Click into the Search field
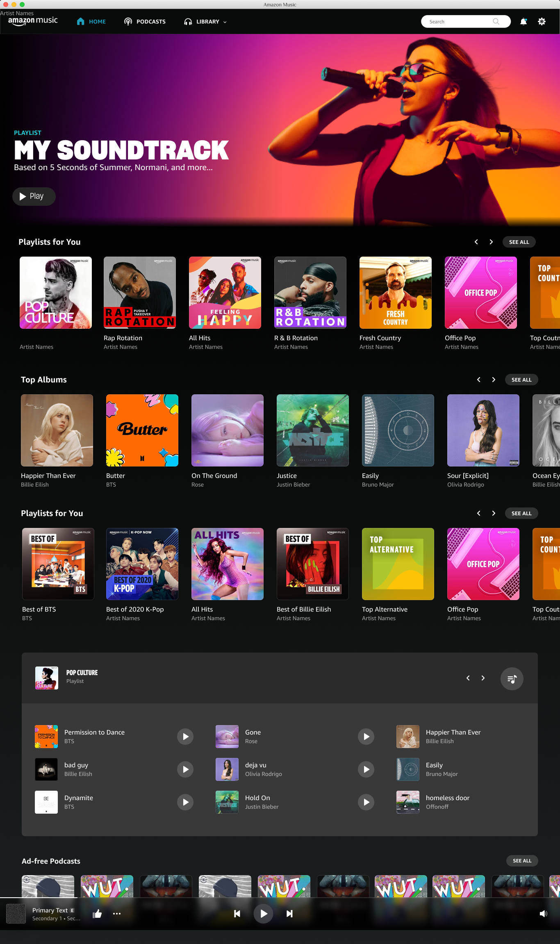This screenshot has width=560, height=944. (x=466, y=22)
